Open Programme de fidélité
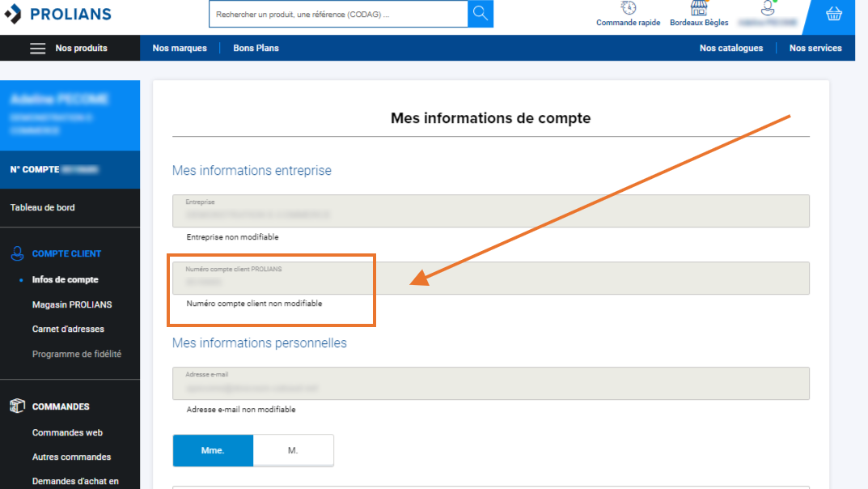868x489 pixels. [76, 354]
